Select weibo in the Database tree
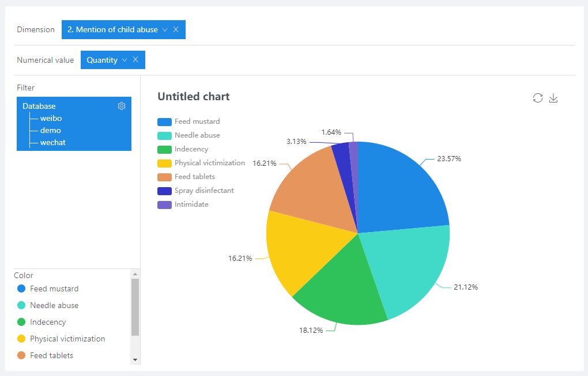 click(51, 118)
